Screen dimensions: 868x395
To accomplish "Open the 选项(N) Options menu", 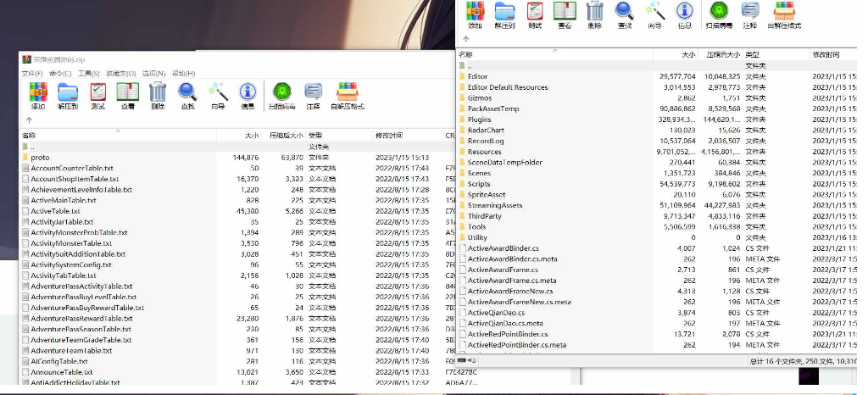I will point(153,74).
